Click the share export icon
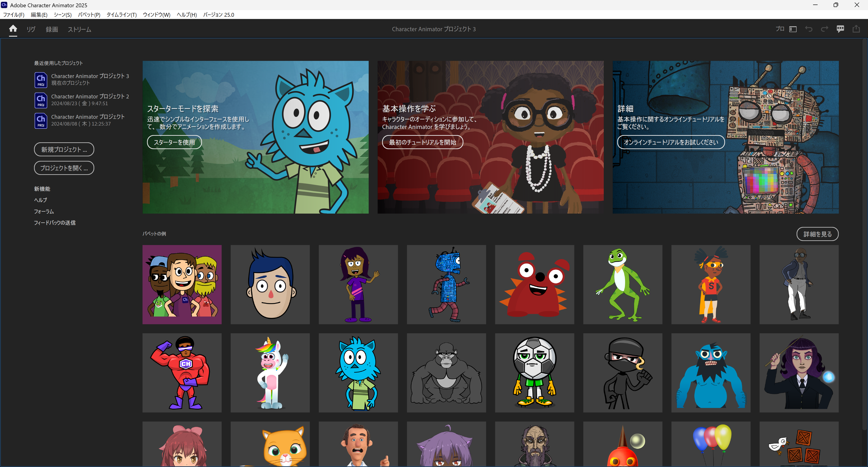 click(856, 29)
